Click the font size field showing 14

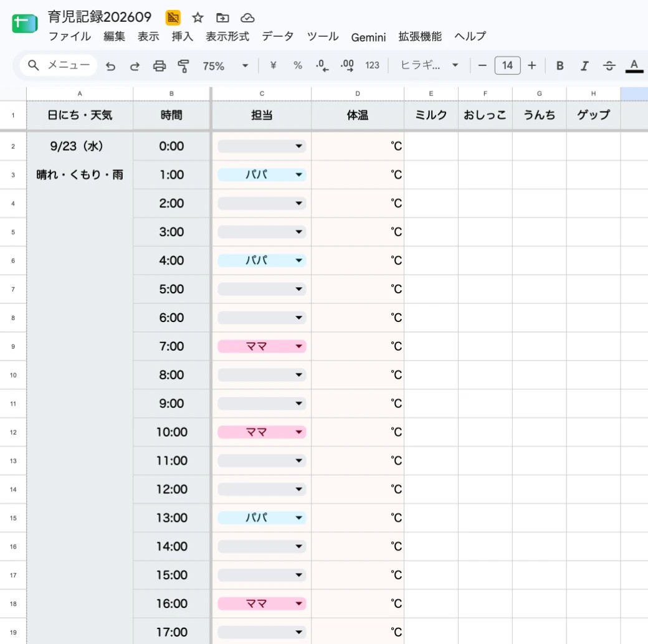[x=507, y=65]
